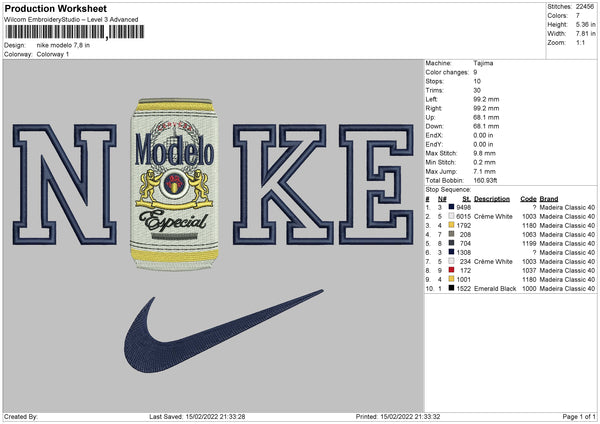Image resolution: width=600 pixels, height=424 pixels.
Task: Click the gray swatch beside 208 stitches
Action: coord(451,234)
